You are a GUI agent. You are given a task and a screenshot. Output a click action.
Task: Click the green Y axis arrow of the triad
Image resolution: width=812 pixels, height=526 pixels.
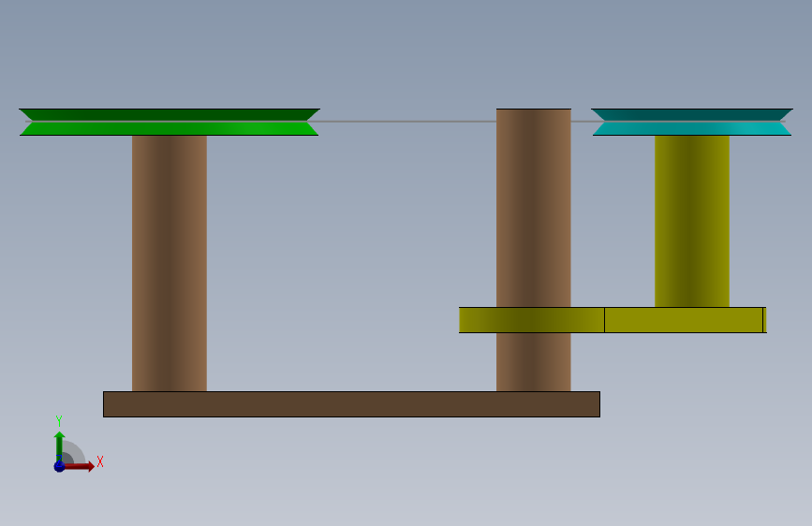pos(60,445)
